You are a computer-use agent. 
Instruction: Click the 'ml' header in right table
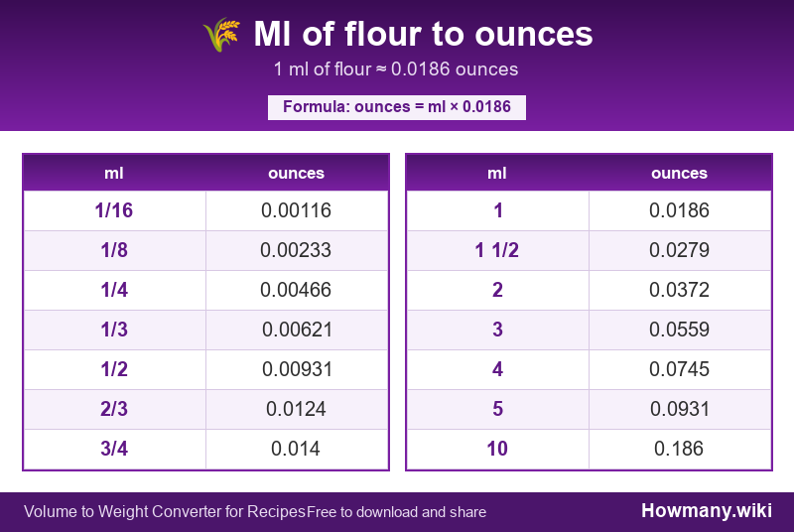pyautogui.click(x=497, y=173)
